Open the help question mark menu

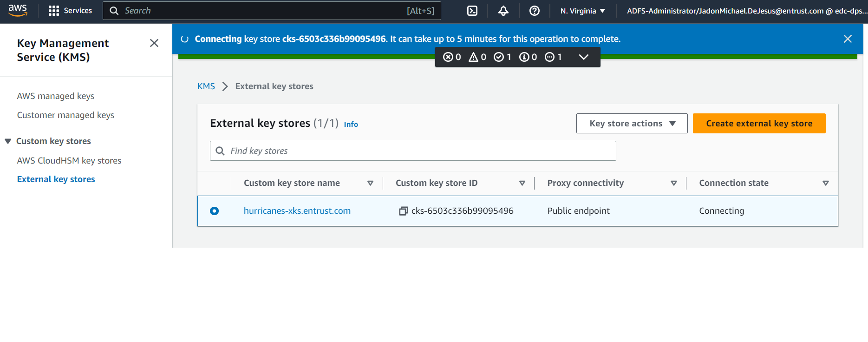tap(535, 11)
